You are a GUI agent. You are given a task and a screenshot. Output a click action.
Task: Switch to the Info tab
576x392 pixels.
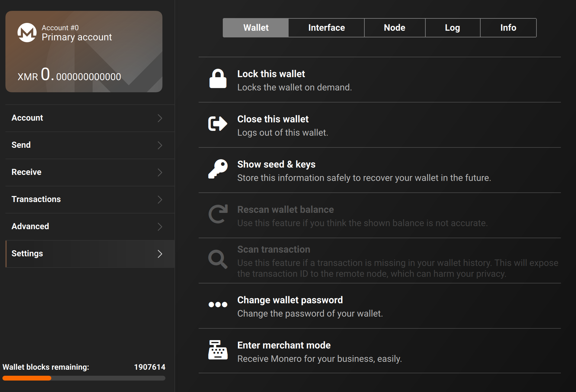pyautogui.click(x=508, y=27)
